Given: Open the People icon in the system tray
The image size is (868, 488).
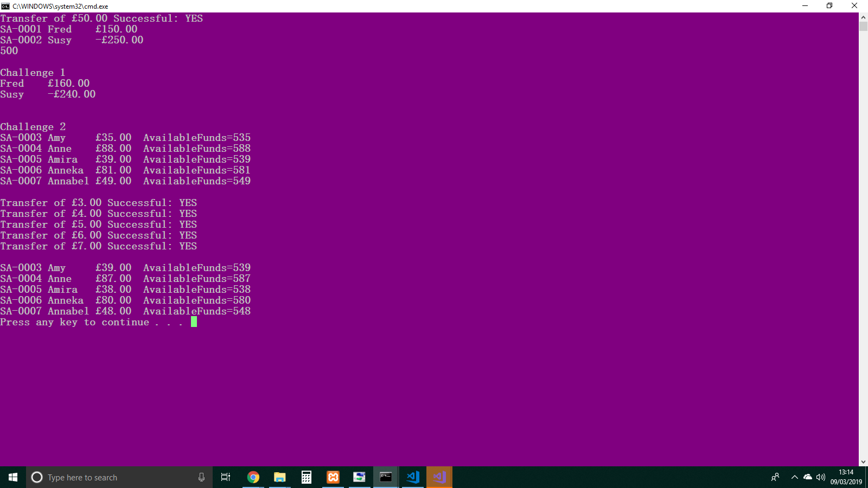Looking at the screenshot, I should pyautogui.click(x=775, y=477).
